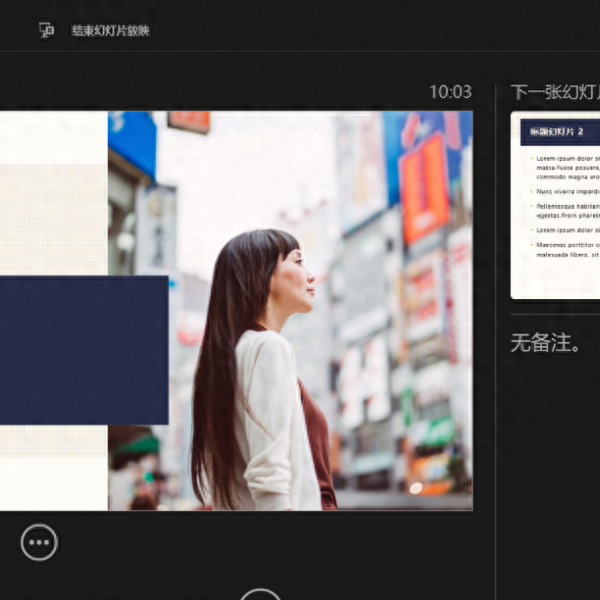The image size is (600, 600).
Task: Click the 无备注 notes text
Action: (546, 343)
